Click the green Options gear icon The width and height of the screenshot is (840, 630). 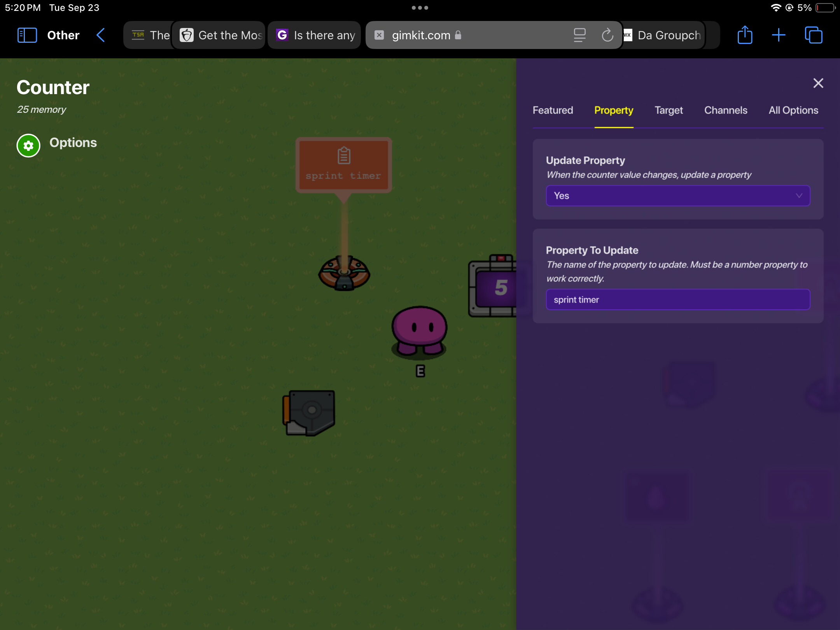coord(28,145)
